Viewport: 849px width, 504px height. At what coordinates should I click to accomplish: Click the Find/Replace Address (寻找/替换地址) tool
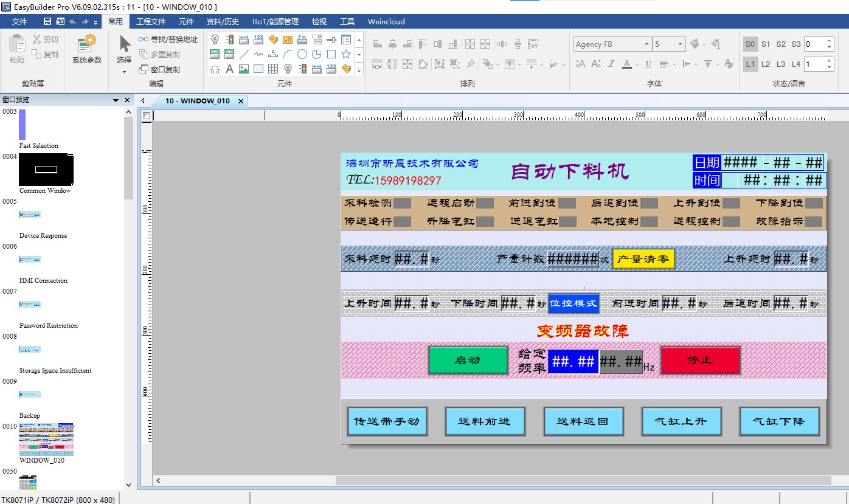(168, 39)
